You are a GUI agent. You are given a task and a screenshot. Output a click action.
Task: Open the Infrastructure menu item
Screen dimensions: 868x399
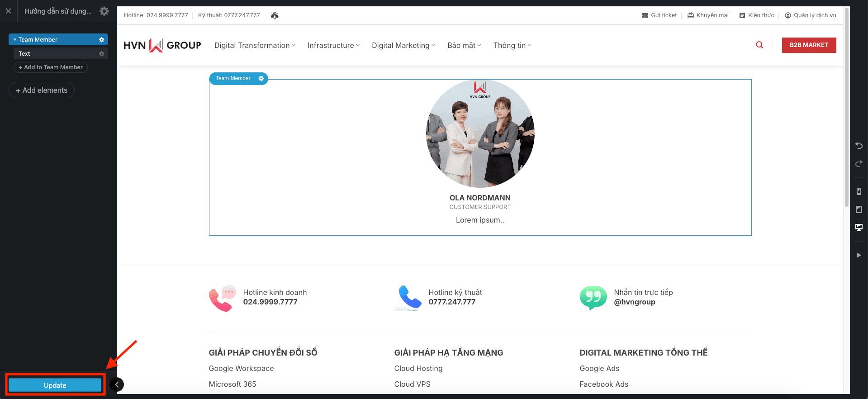[333, 45]
